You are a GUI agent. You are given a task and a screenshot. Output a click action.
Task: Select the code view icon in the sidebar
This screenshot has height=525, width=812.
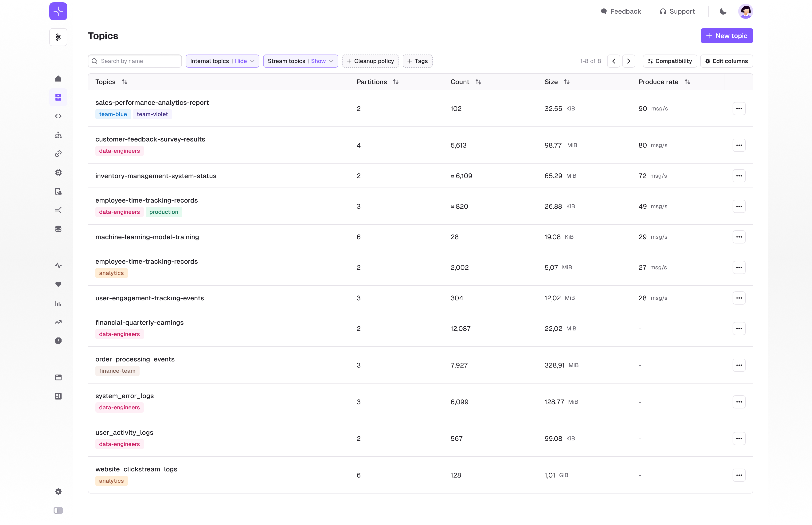[x=58, y=116]
